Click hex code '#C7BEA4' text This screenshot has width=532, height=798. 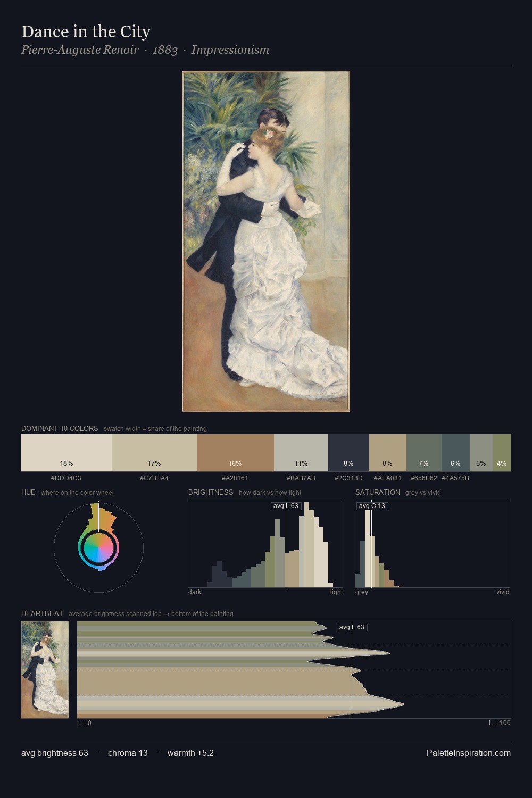point(154,478)
